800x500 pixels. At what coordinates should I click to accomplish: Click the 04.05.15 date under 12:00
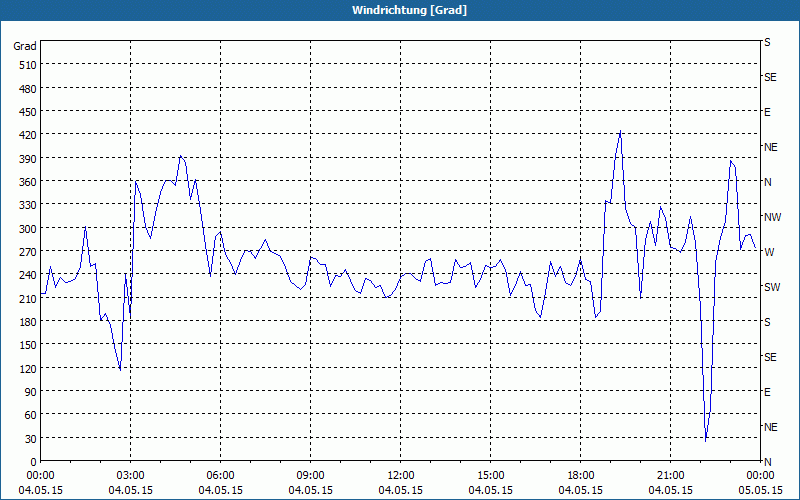tap(401, 490)
